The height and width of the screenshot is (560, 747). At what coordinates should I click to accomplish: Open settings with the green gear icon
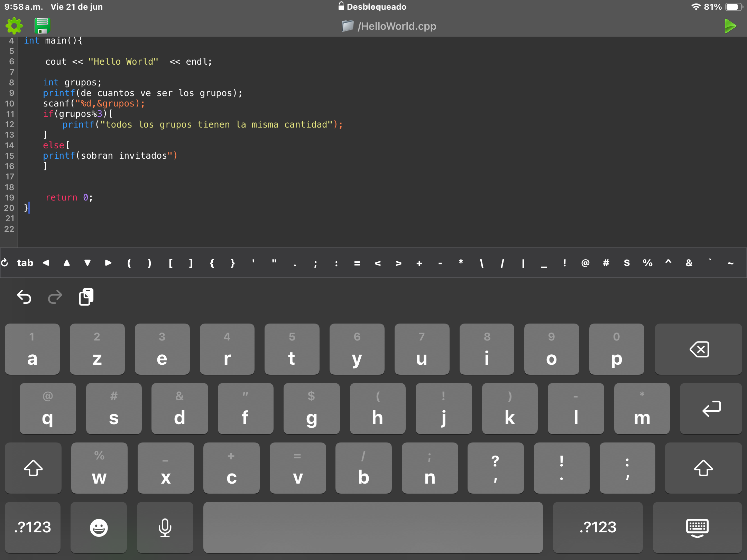pyautogui.click(x=14, y=26)
